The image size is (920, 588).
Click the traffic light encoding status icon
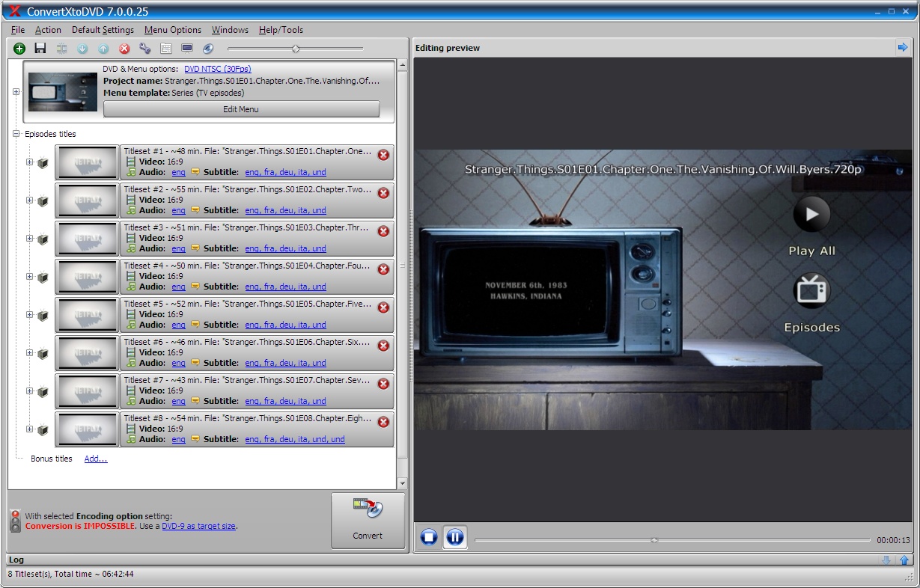pos(15,521)
